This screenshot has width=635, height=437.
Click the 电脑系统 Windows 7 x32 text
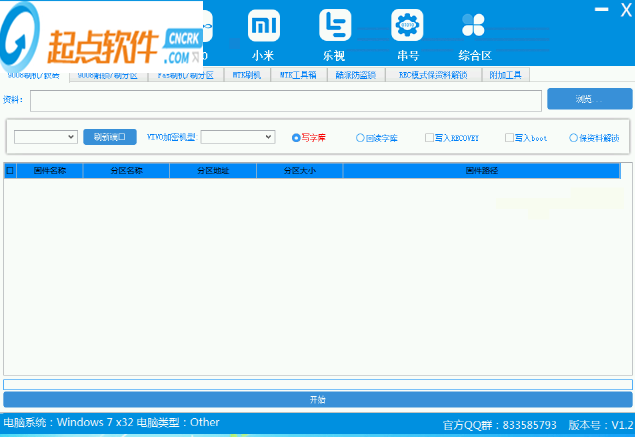[68, 422]
